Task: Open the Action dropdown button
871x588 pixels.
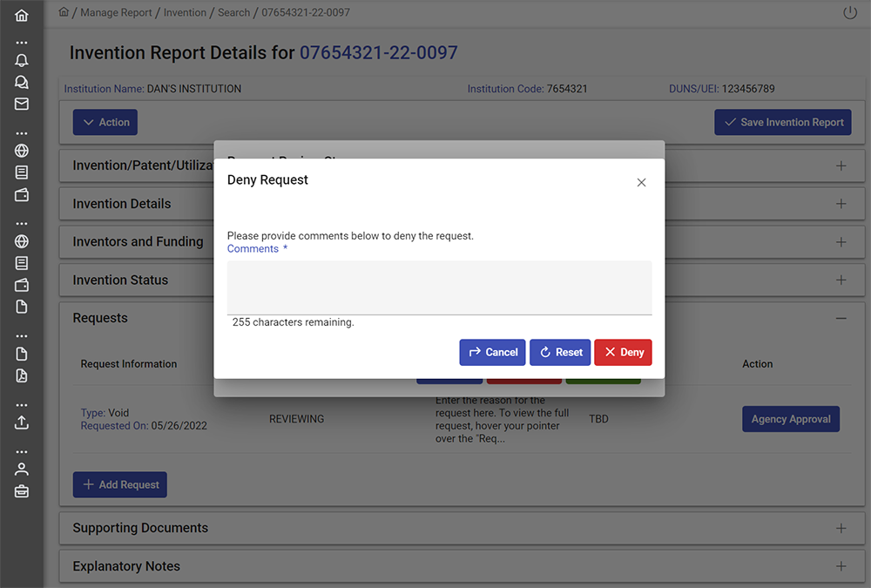Action: click(105, 122)
